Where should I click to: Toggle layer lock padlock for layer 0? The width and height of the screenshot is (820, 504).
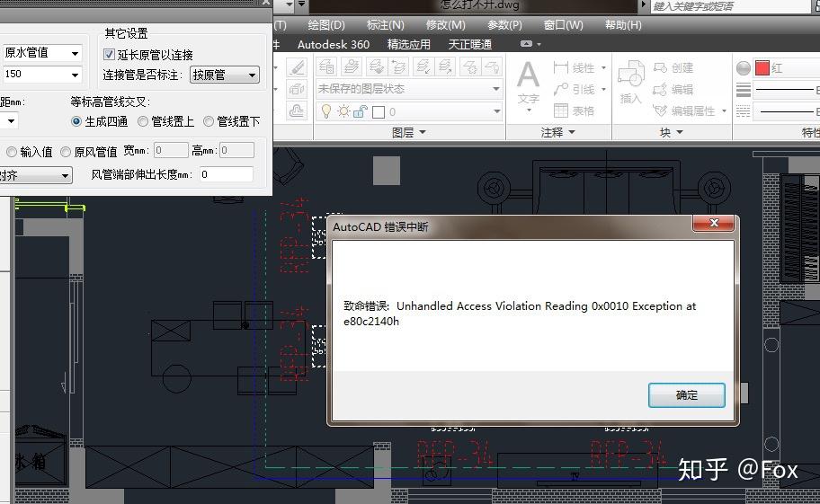tap(361, 111)
